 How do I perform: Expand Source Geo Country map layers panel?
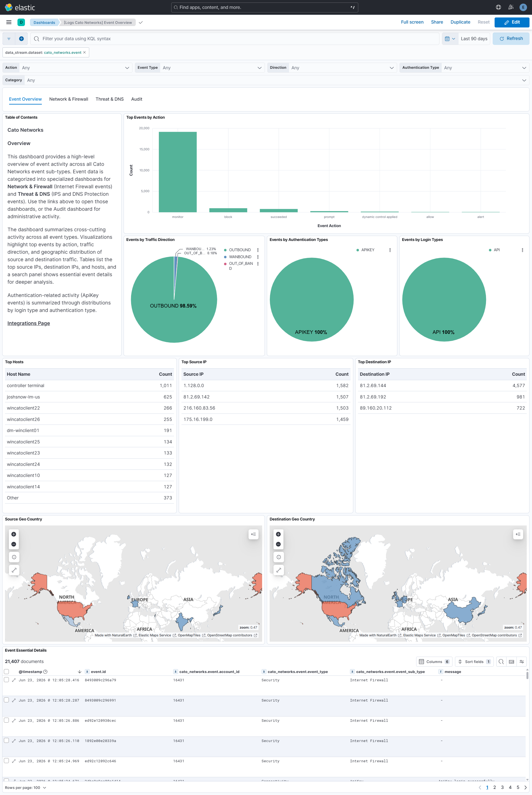[x=254, y=534]
